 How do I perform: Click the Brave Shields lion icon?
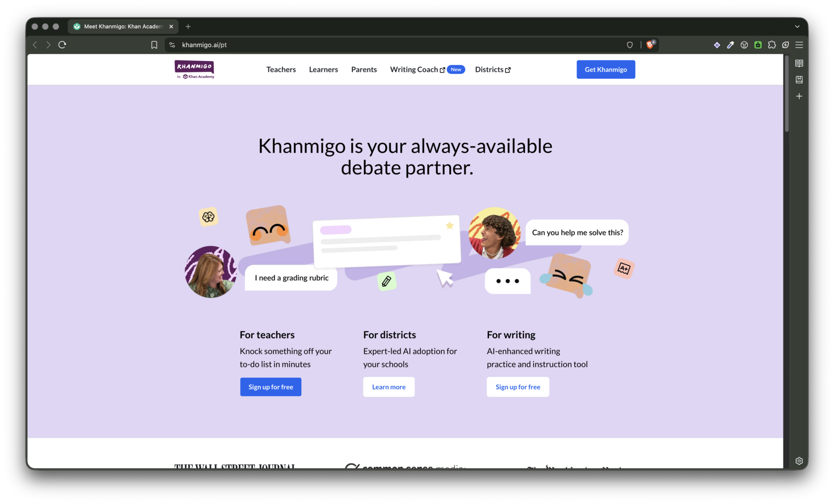(651, 45)
